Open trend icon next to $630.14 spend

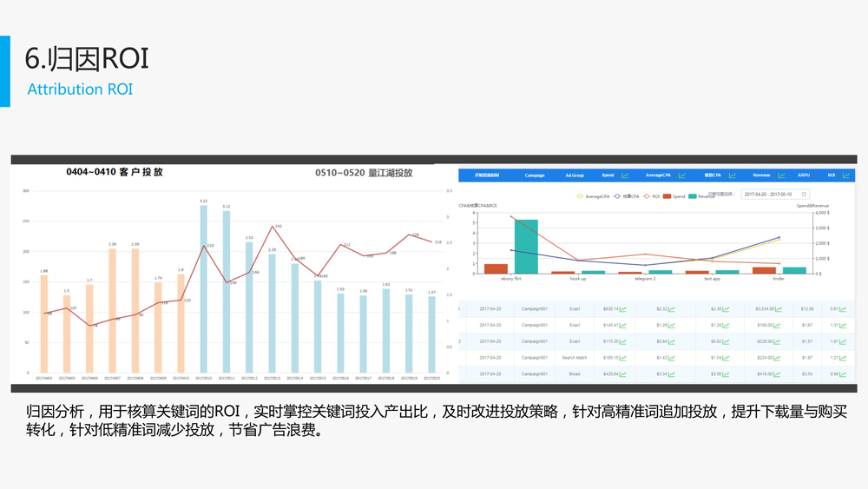(x=621, y=308)
